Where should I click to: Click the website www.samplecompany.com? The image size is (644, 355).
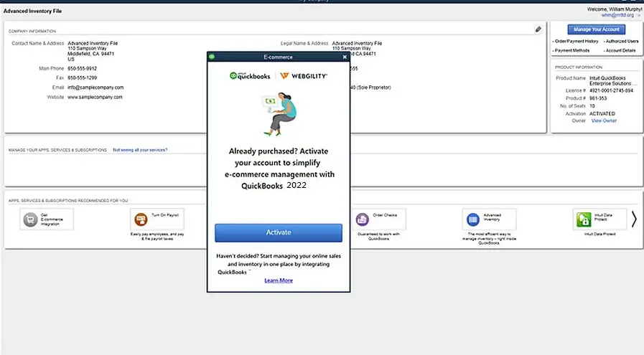pyautogui.click(x=95, y=98)
